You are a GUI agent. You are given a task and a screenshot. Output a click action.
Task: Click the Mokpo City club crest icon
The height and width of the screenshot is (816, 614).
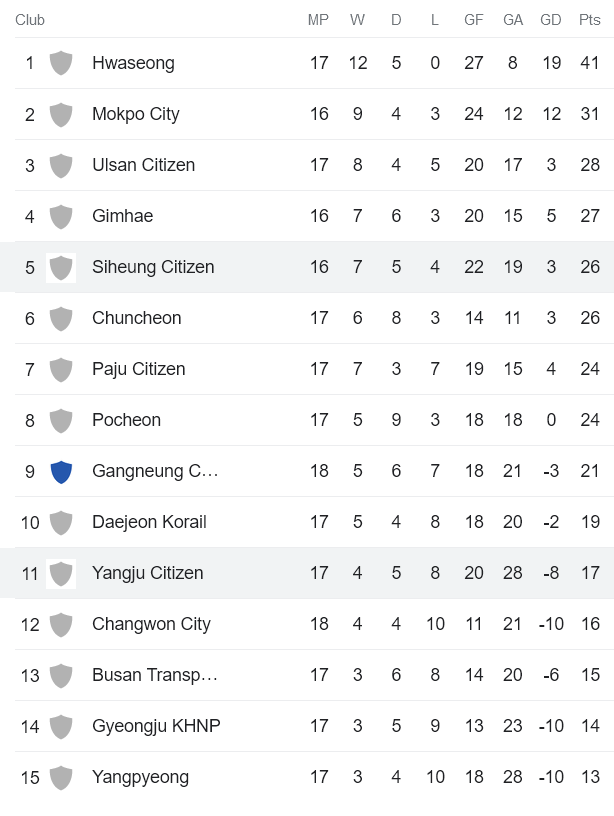click(x=61, y=113)
